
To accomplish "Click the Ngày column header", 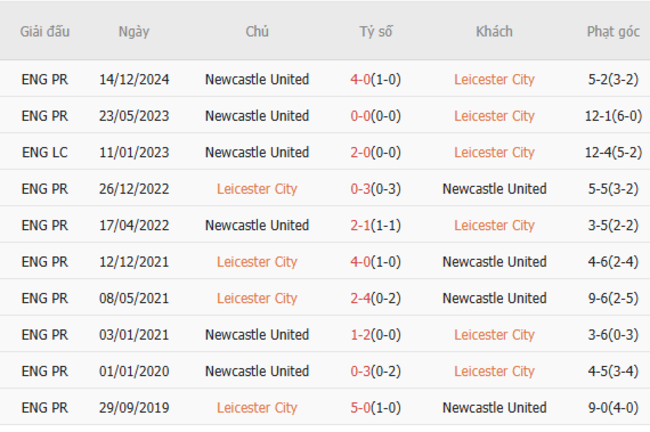I will 134,31.
